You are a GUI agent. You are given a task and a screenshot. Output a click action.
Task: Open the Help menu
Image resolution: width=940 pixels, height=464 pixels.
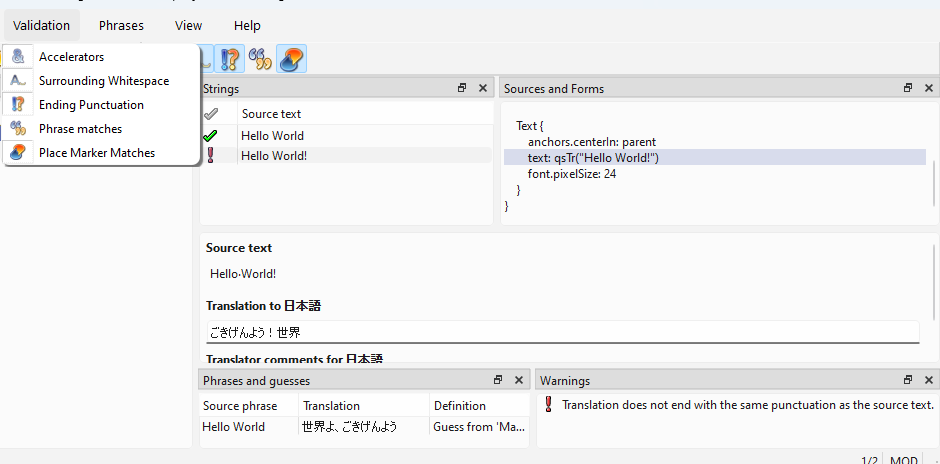(247, 26)
